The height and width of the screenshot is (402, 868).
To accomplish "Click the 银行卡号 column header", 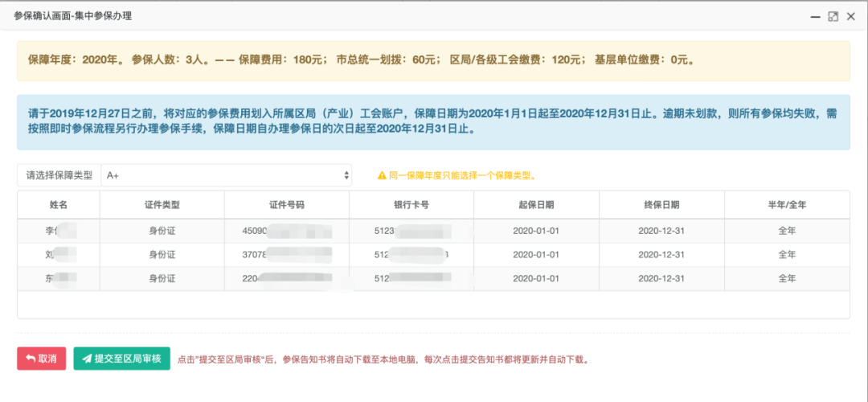I will click(x=411, y=205).
